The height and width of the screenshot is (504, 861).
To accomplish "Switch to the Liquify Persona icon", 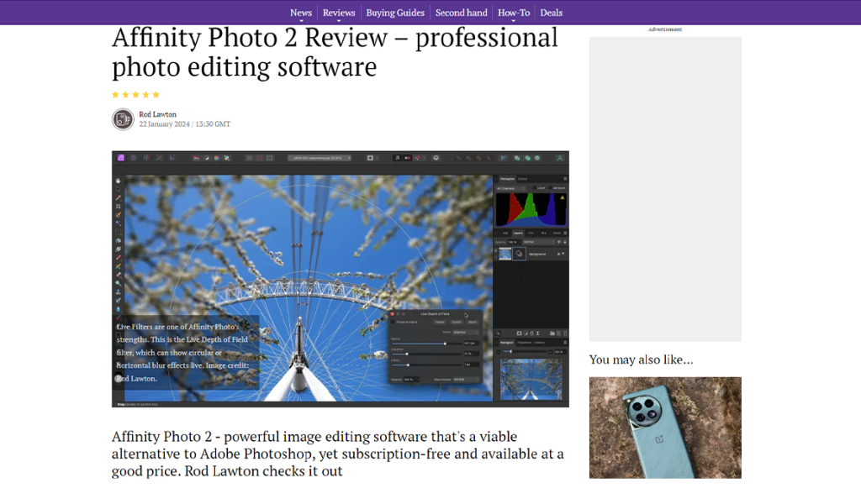I will 134,158.
